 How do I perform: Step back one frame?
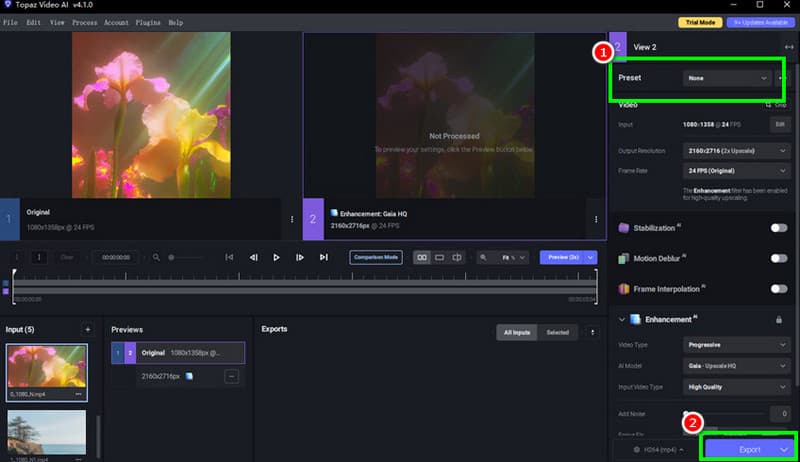point(254,257)
